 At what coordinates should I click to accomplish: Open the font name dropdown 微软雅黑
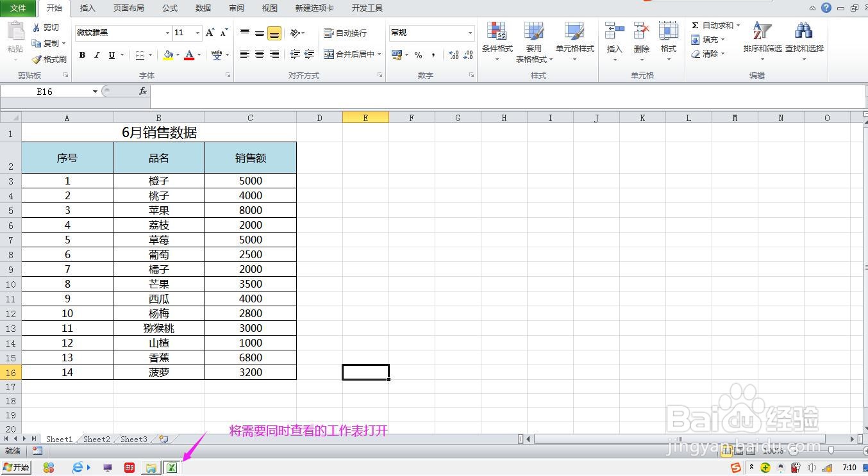[167, 33]
